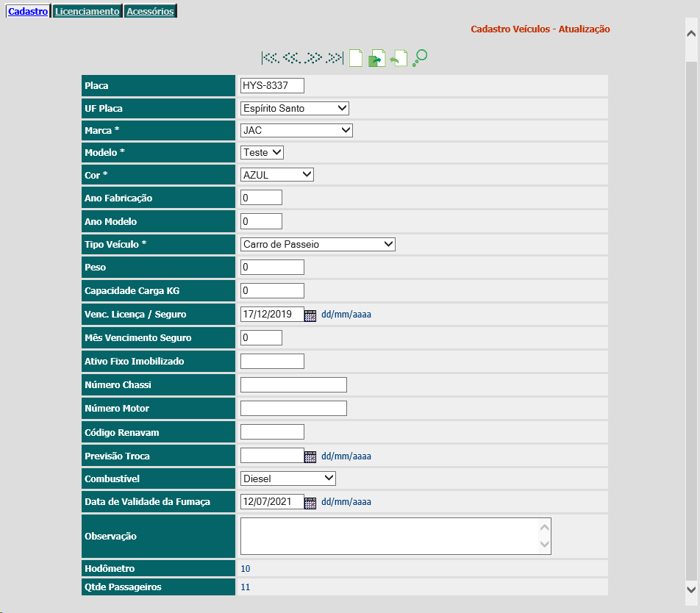Switch to the Licenciamento tab
Screen dimensions: 700x613
pos(87,11)
